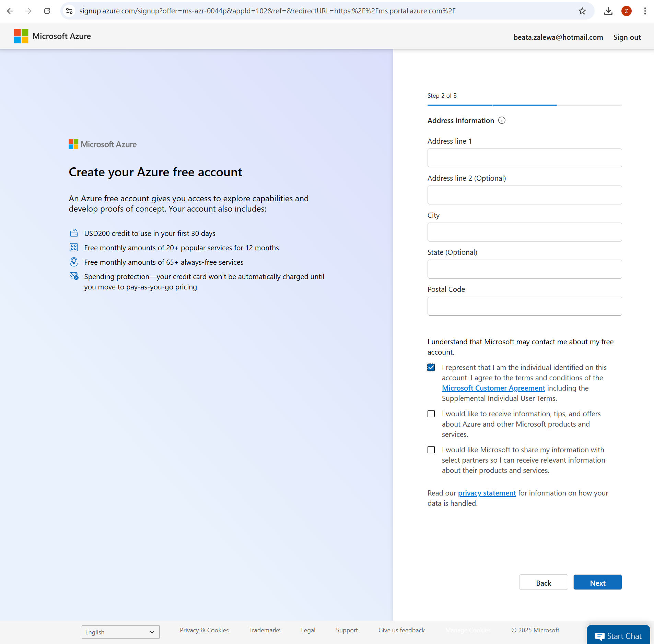654x644 pixels.
Task: Click the City input field
Action: click(x=525, y=232)
